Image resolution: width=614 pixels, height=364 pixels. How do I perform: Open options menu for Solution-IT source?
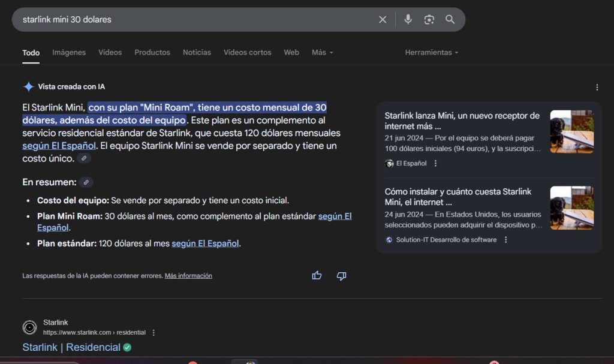(506, 240)
